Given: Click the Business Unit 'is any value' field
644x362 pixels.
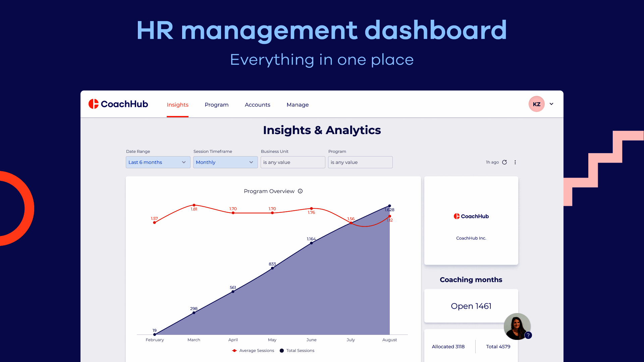Looking at the screenshot, I should tap(292, 162).
